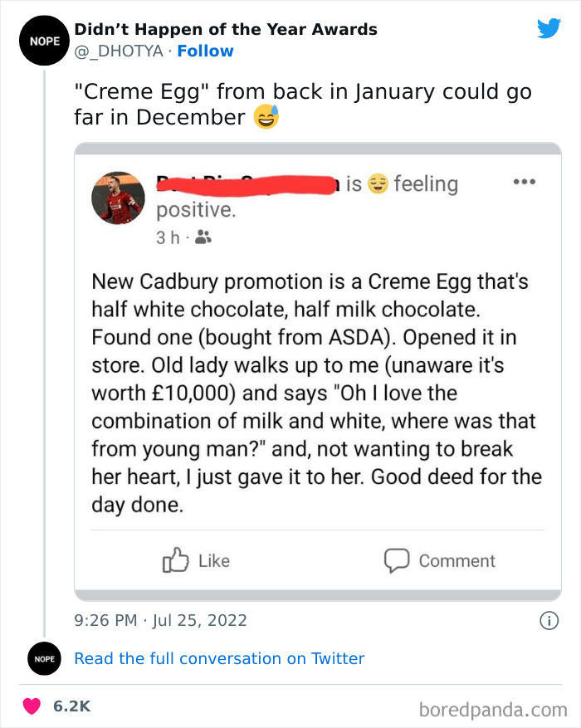
Task: Click the Twitter bird logo
Action: click(549, 29)
